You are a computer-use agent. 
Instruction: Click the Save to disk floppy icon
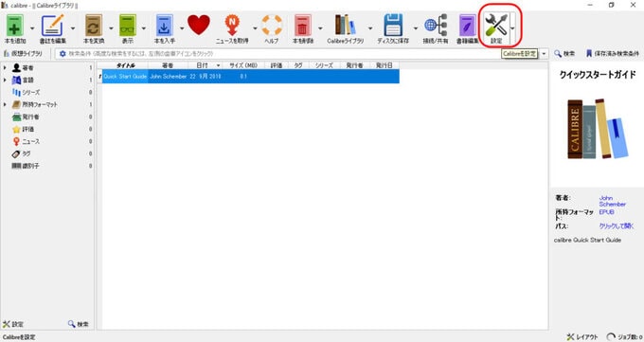(x=393, y=26)
